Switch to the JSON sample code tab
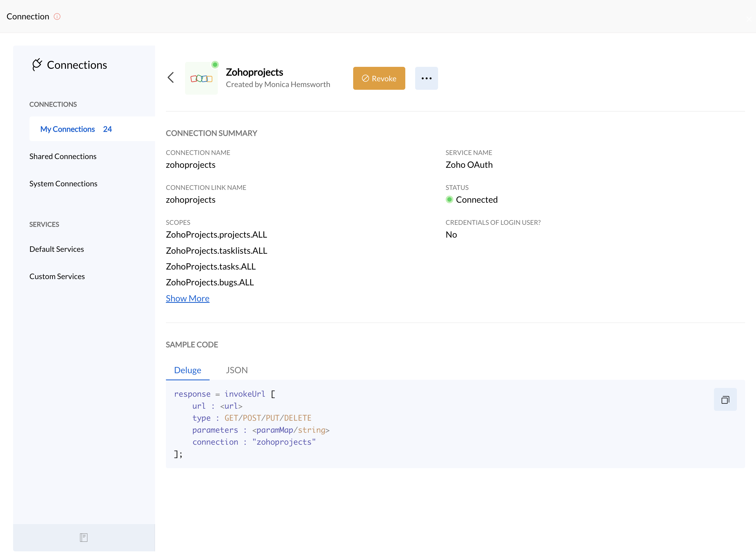Viewport: 756px width, 553px height. pos(237,370)
